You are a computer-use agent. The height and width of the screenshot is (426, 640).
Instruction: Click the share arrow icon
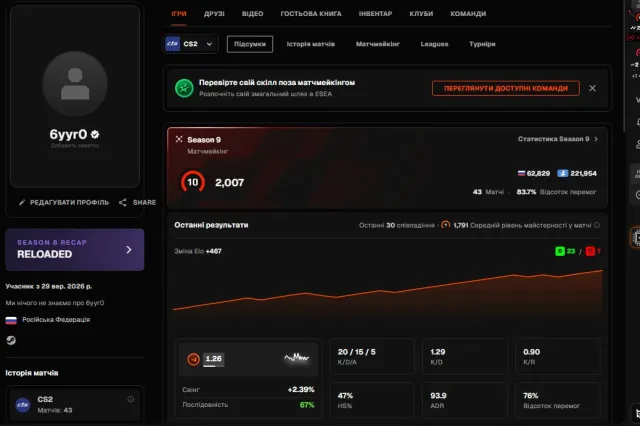[122, 202]
